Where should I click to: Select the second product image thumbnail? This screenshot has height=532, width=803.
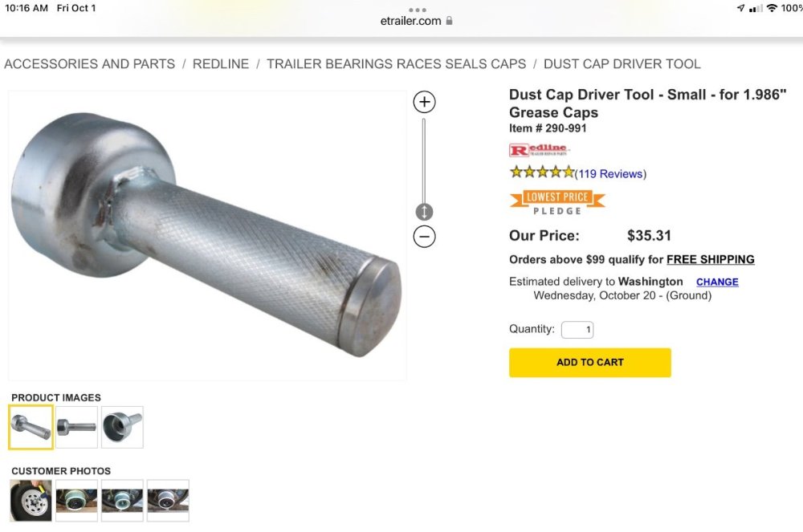tap(76, 427)
